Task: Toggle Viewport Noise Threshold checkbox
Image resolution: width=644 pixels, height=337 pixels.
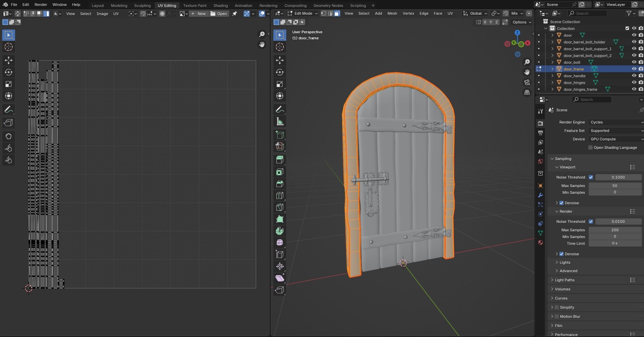Action: click(x=591, y=177)
